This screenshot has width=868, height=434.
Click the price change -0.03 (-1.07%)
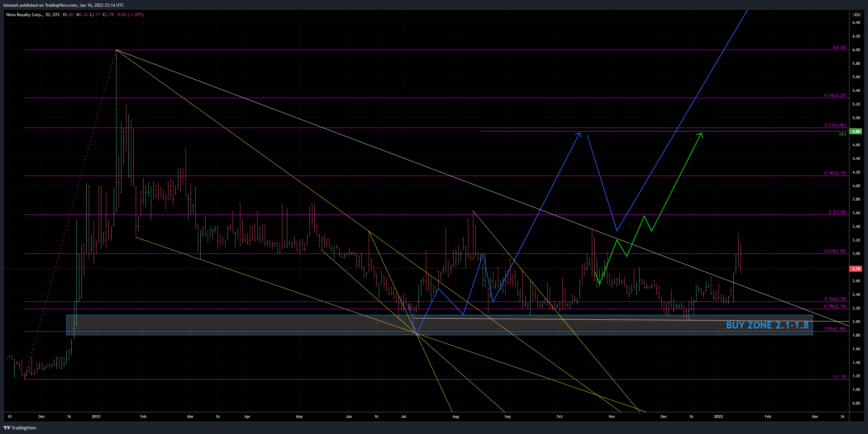coord(130,15)
